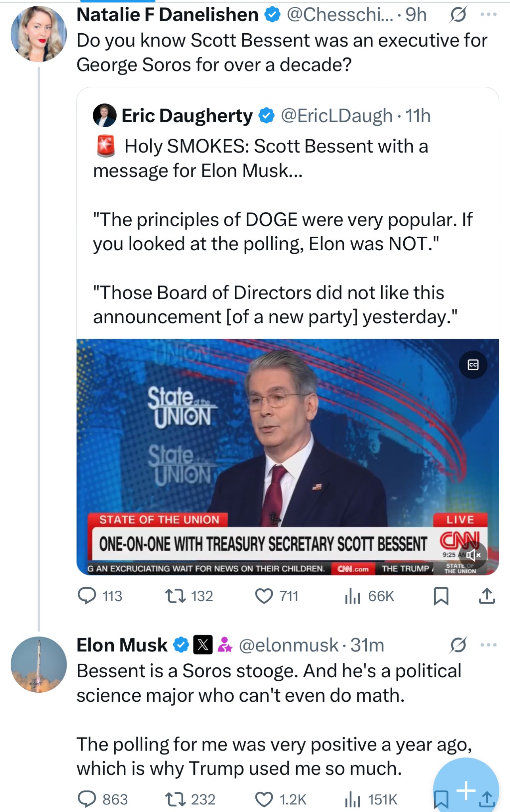510x812 pixels.
Task: Unmute the CNN video
Action: coord(473,555)
